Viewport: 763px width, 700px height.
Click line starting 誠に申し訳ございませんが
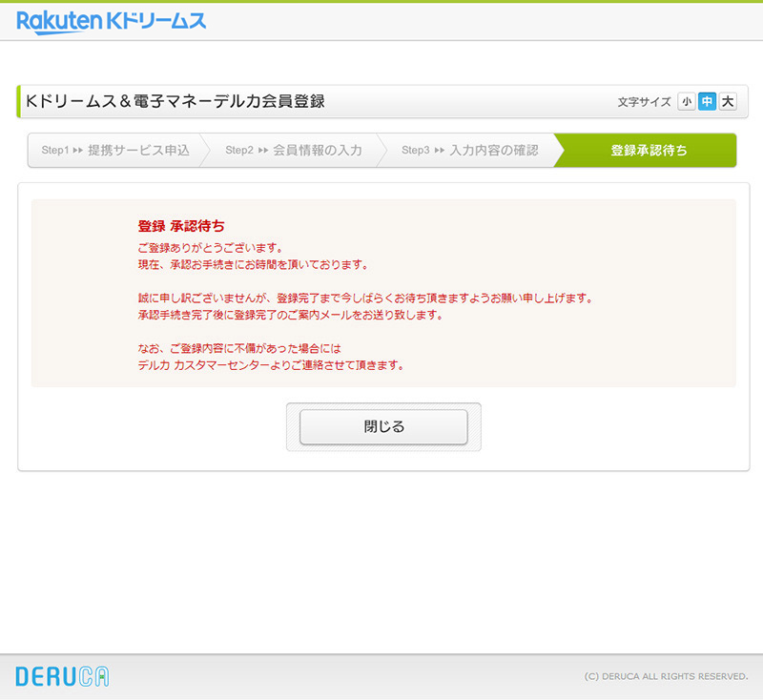(365, 299)
